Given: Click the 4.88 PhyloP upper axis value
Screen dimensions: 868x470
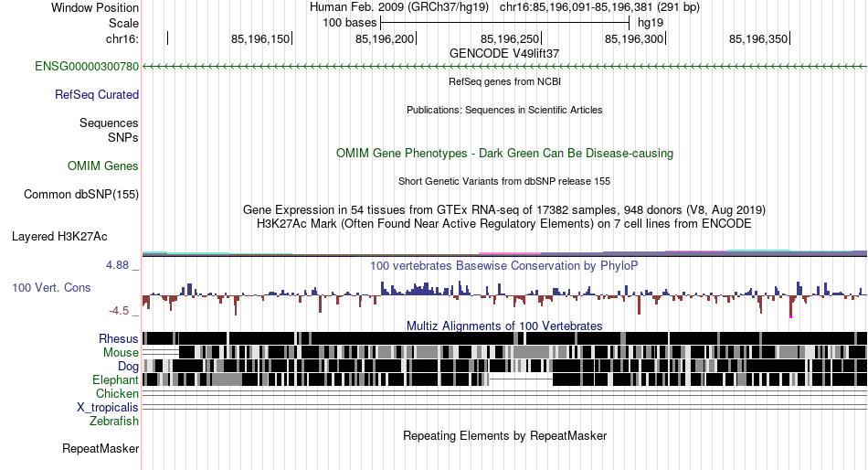Looking at the screenshot, I should (x=117, y=265).
